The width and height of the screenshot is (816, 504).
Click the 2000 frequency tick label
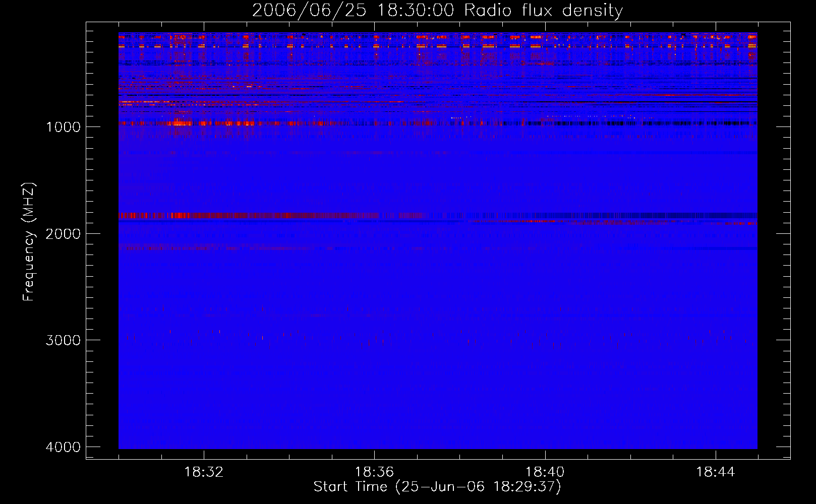[x=63, y=234]
